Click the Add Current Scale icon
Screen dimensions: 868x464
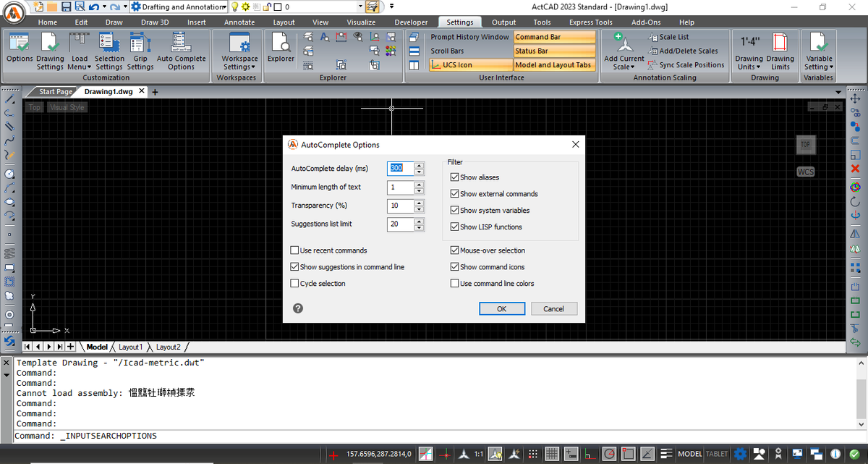624,51
